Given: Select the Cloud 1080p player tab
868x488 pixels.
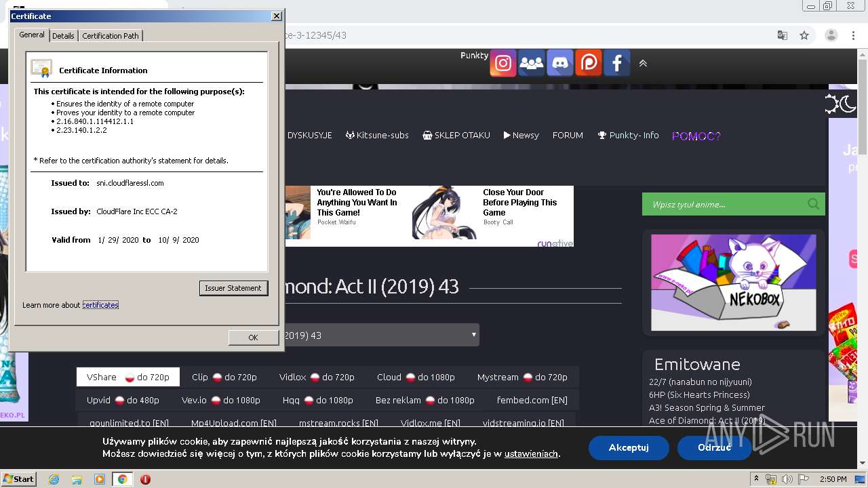Looking at the screenshot, I should (x=416, y=377).
